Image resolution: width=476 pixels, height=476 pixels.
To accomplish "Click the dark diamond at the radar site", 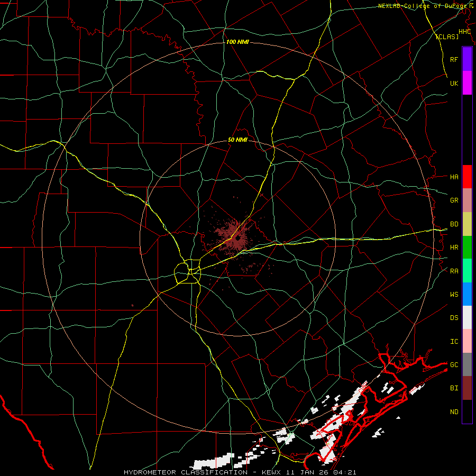I will tap(238, 239).
